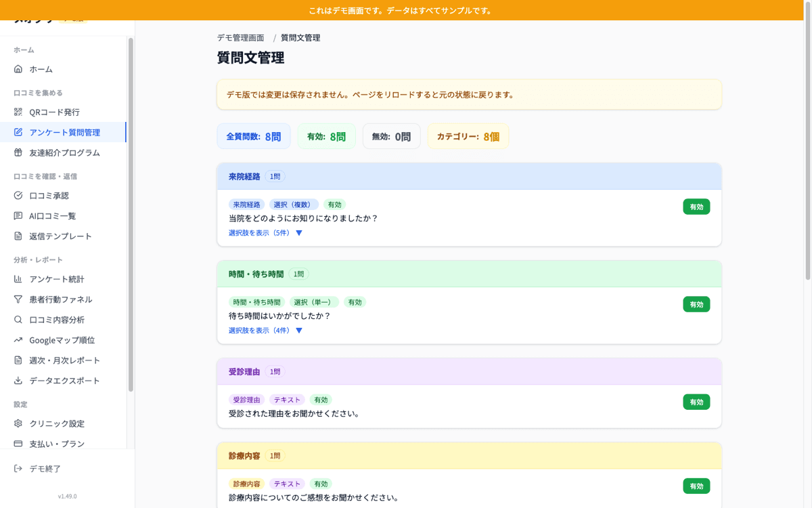
Task: Click デモ管理画面 breadcrumb link
Action: click(x=240, y=38)
